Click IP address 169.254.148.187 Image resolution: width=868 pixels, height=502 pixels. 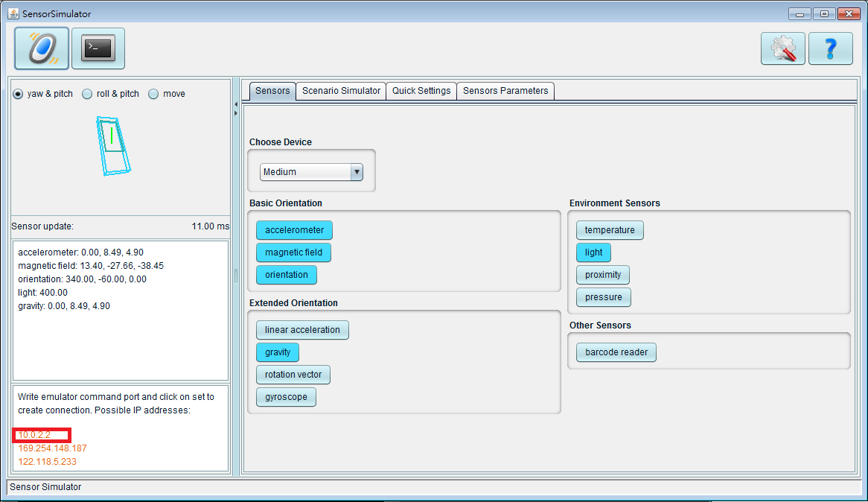point(53,448)
